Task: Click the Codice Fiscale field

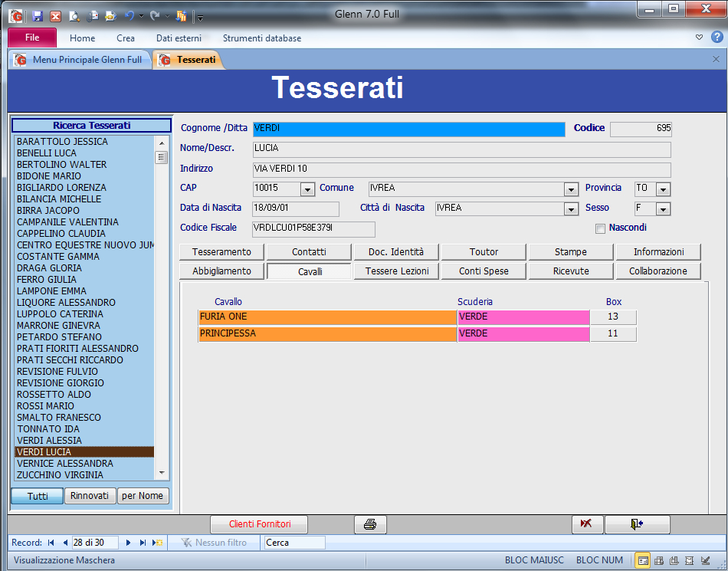Action: click(x=313, y=229)
